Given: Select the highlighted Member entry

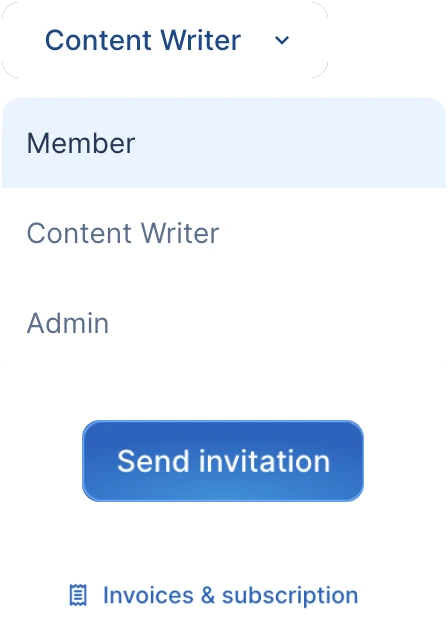Looking at the screenshot, I should tap(224, 143).
